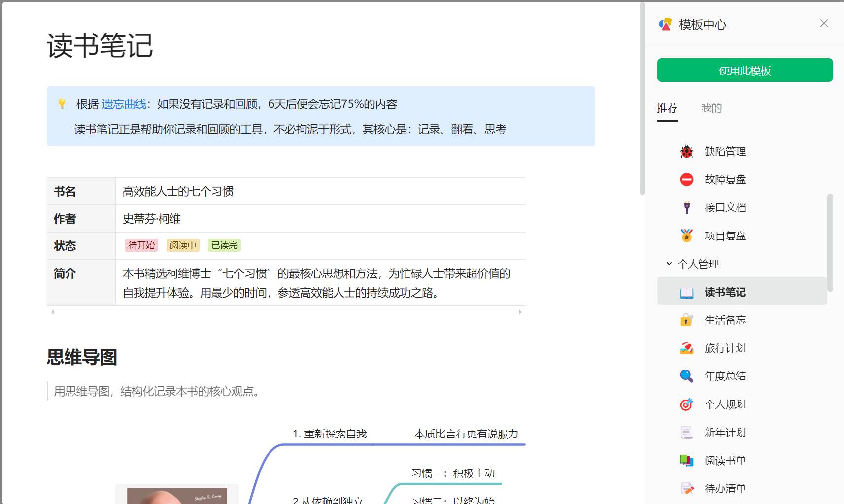Click the 阅读中 status tag
Viewport: 844px width, 504px height.
183,245
